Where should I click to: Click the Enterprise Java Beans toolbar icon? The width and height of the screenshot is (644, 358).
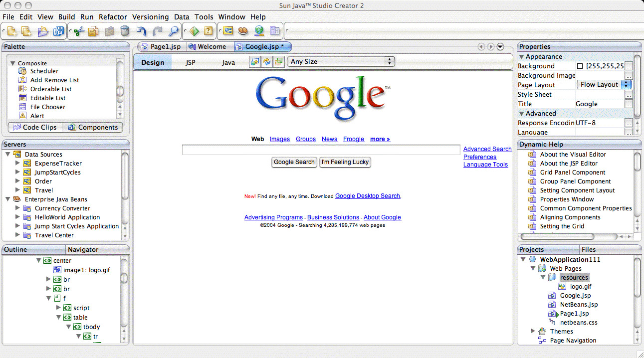tap(243, 31)
